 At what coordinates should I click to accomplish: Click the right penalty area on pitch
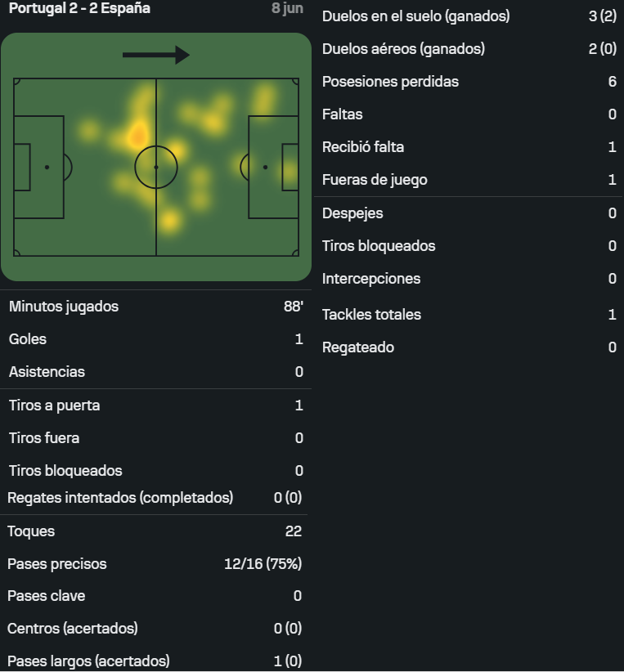point(274,167)
